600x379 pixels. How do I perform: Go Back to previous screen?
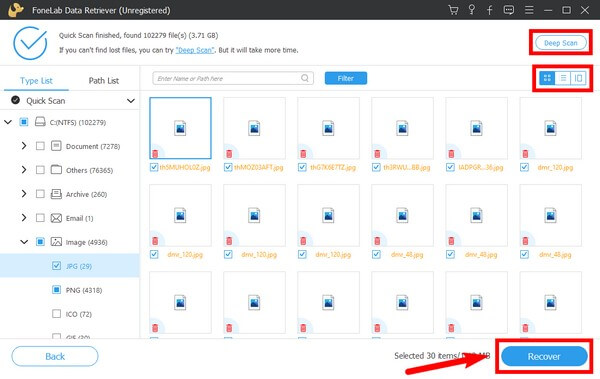click(x=55, y=356)
